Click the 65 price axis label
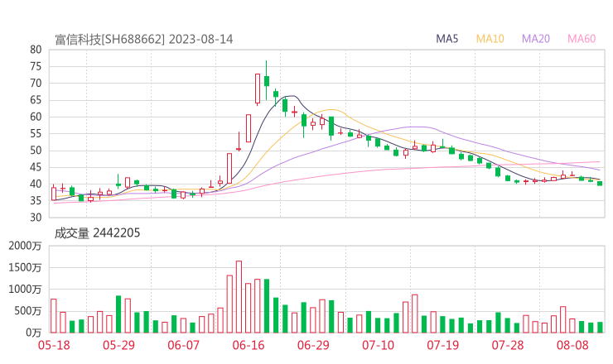 click(x=36, y=100)
